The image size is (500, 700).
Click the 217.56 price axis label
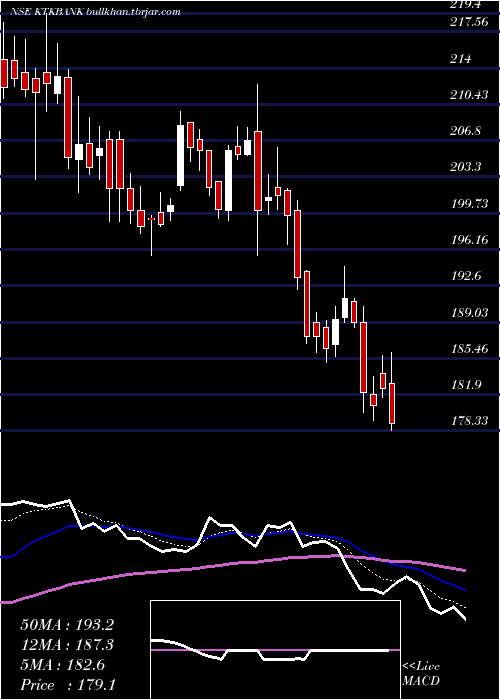tap(469, 22)
